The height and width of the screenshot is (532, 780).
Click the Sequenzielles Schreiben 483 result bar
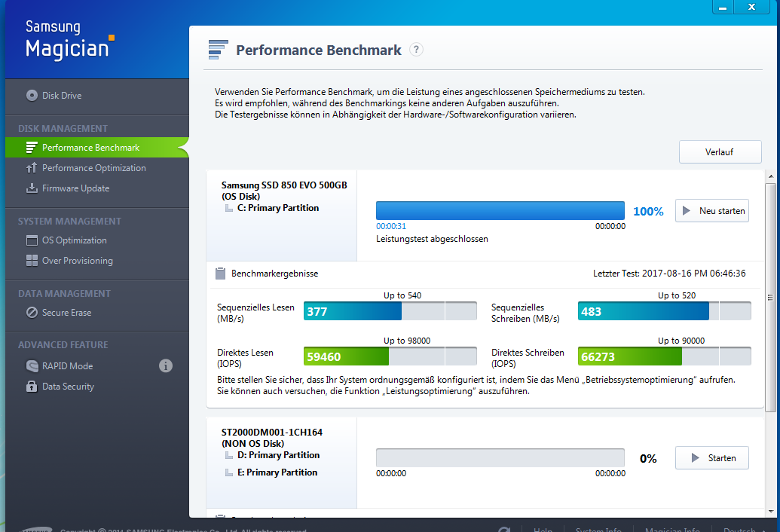664,311
